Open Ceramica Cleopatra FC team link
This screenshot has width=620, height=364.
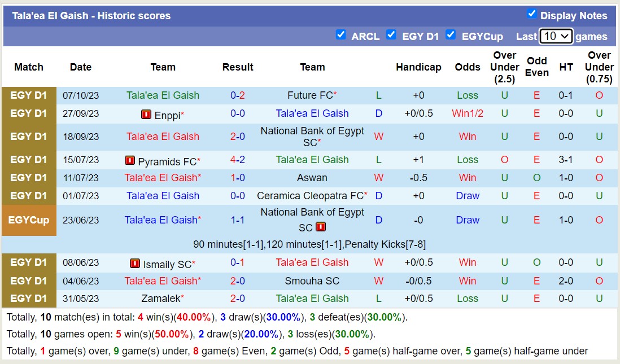[x=310, y=196]
